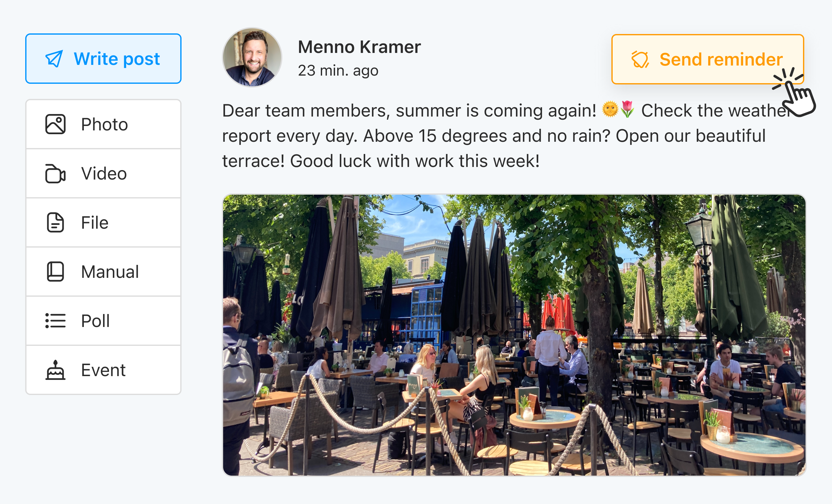Click the bell icon inside Send reminder
Image resolution: width=832 pixels, height=504 pixels.
point(640,60)
